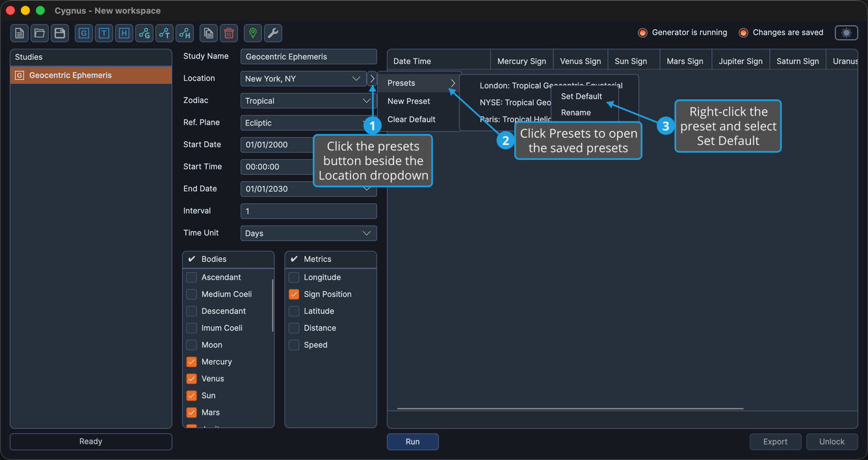Select Geocentric Ephemeris in Studies list
868x460 pixels.
91,75
